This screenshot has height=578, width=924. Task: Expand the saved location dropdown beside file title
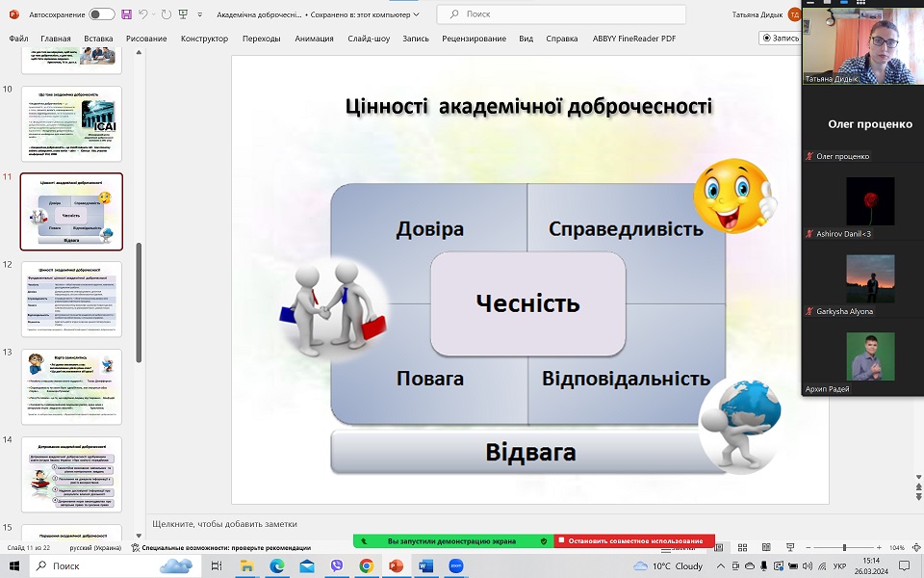416,14
